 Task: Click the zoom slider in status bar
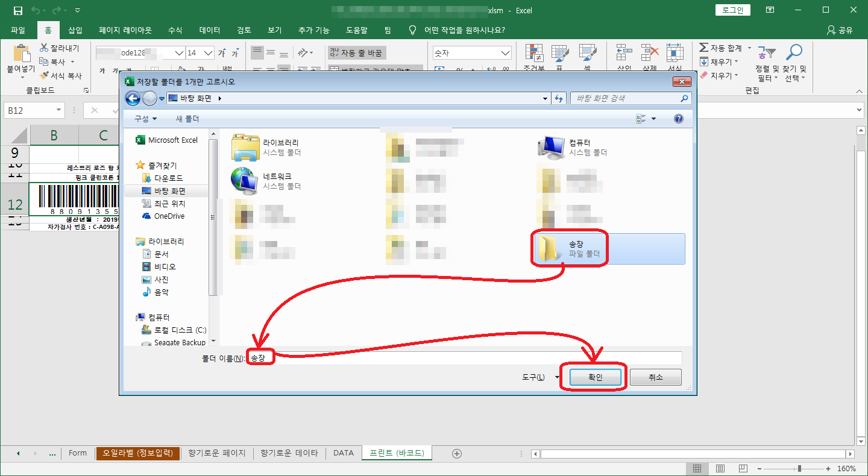pos(799,468)
